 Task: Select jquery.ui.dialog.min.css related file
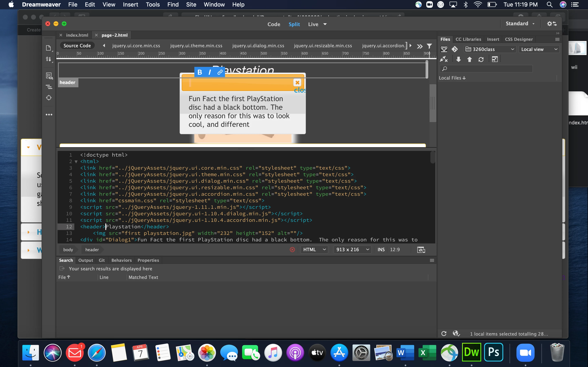coord(258,46)
